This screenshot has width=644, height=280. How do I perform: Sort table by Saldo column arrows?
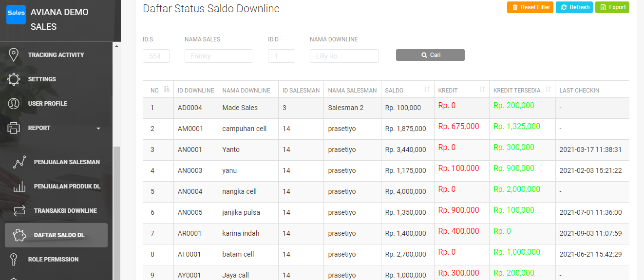427,90
